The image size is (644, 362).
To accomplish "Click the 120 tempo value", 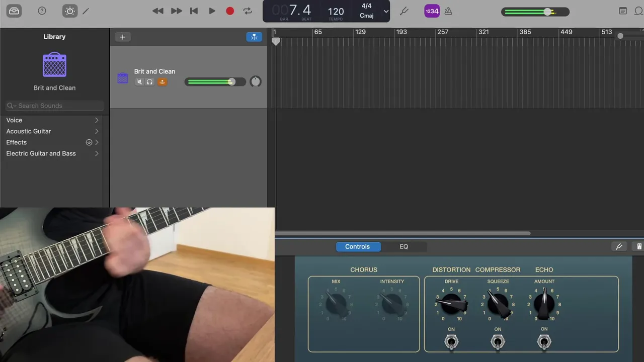I will point(336,12).
